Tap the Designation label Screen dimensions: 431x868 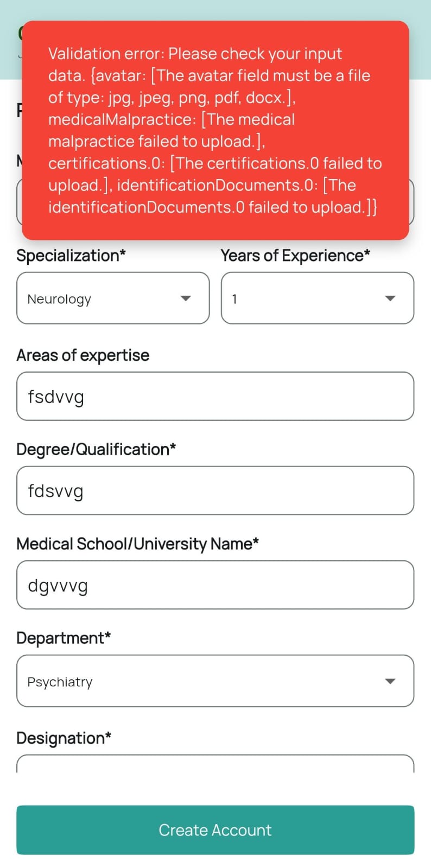[64, 738]
